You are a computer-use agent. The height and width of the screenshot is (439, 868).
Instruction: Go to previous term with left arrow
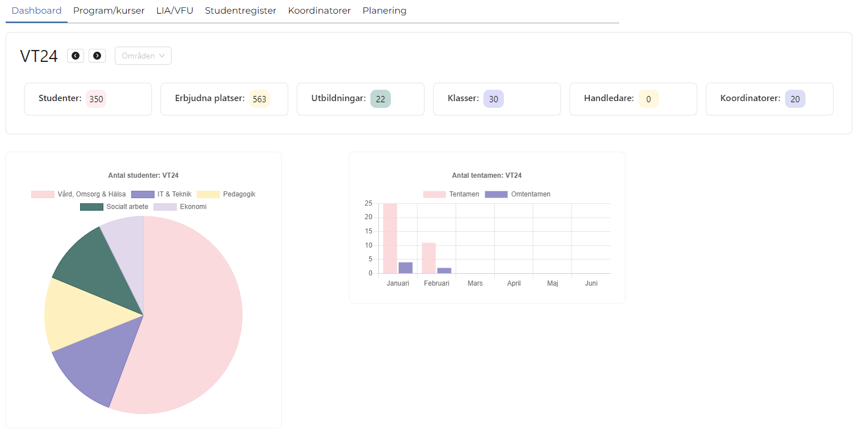click(x=76, y=56)
